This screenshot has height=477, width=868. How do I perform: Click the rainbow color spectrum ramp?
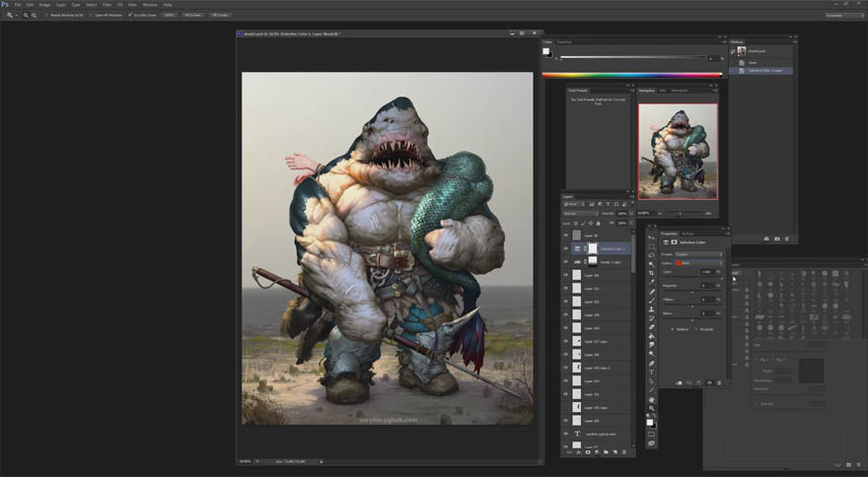[631, 75]
